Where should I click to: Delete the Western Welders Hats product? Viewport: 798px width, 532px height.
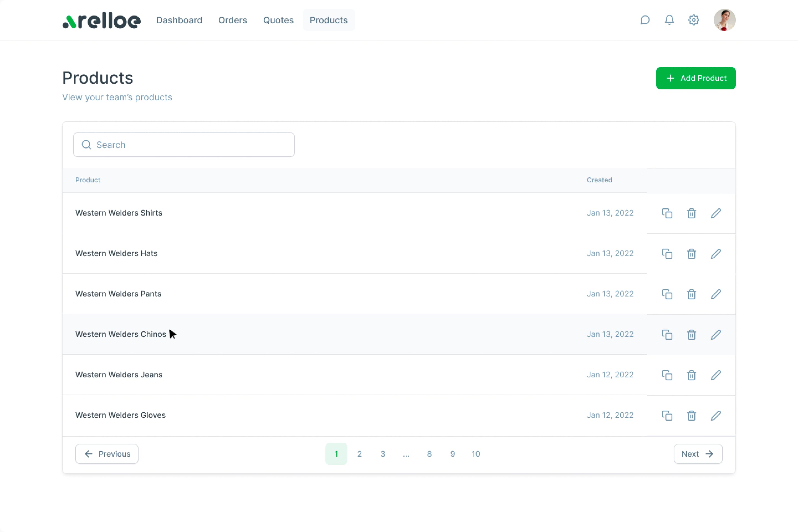tap(692, 254)
